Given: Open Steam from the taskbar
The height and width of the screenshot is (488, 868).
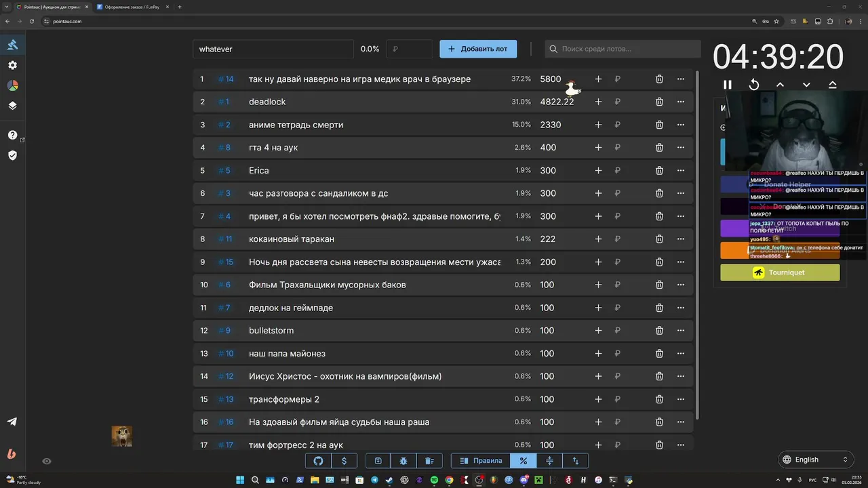Looking at the screenshot, I should point(389,480).
